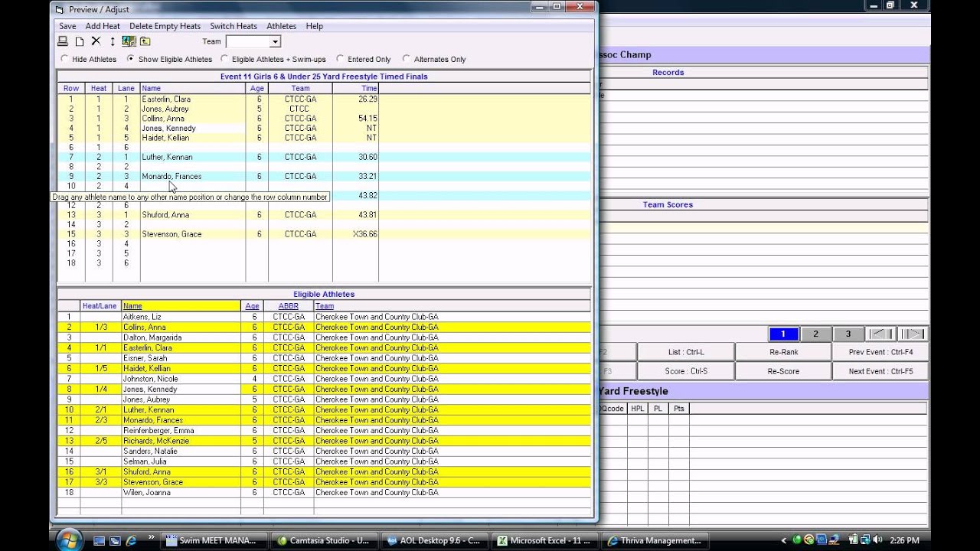980x551 pixels.
Task: Select Easterlin, Clara in heat 1 lane 1
Action: [x=166, y=99]
